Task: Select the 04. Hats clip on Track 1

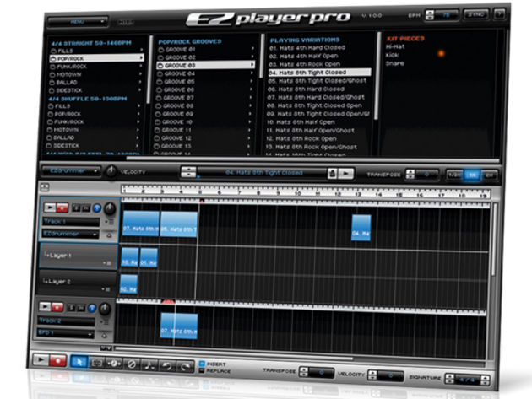Action: (x=361, y=228)
